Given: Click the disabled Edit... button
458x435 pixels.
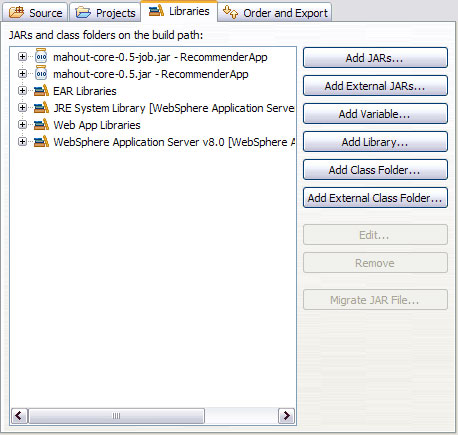Looking at the screenshot, I should click(x=375, y=235).
